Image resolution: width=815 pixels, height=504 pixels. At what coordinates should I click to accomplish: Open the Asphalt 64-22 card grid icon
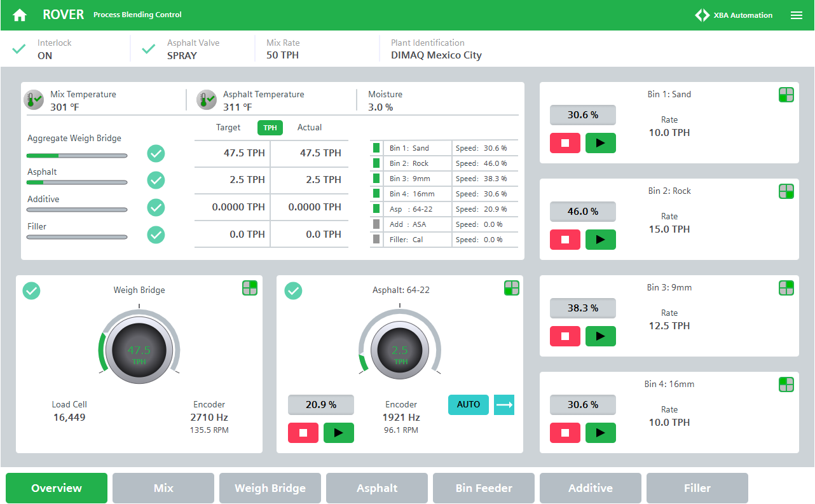pos(512,288)
